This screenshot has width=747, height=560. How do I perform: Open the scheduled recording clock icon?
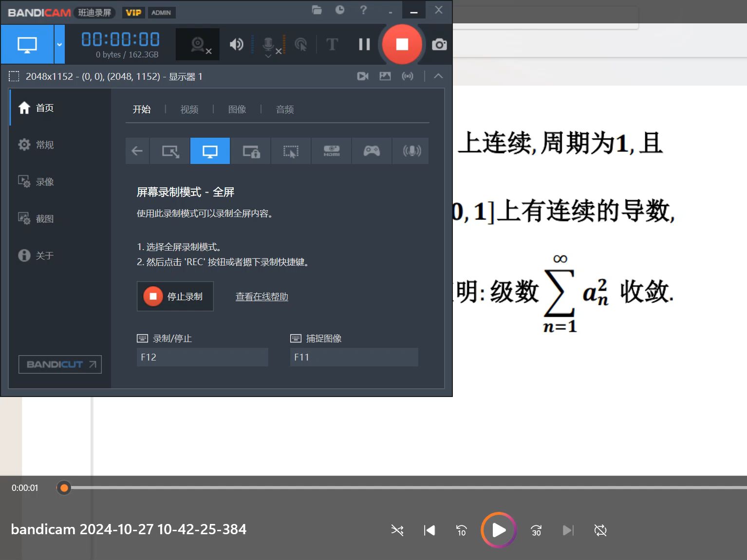point(340,10)
